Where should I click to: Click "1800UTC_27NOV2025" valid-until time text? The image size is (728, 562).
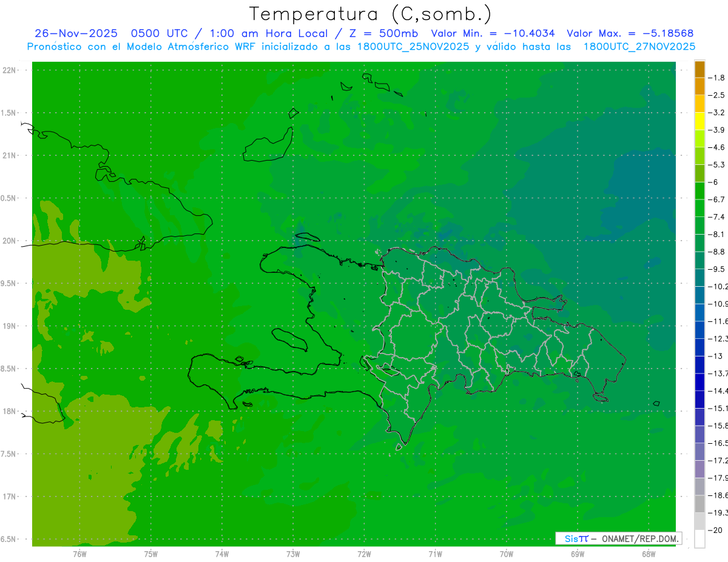click(x=639, y=46)
